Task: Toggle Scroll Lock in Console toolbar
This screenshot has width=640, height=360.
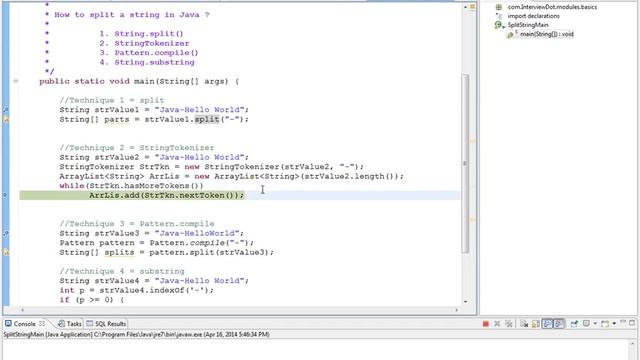Action: tap(536, 324)
